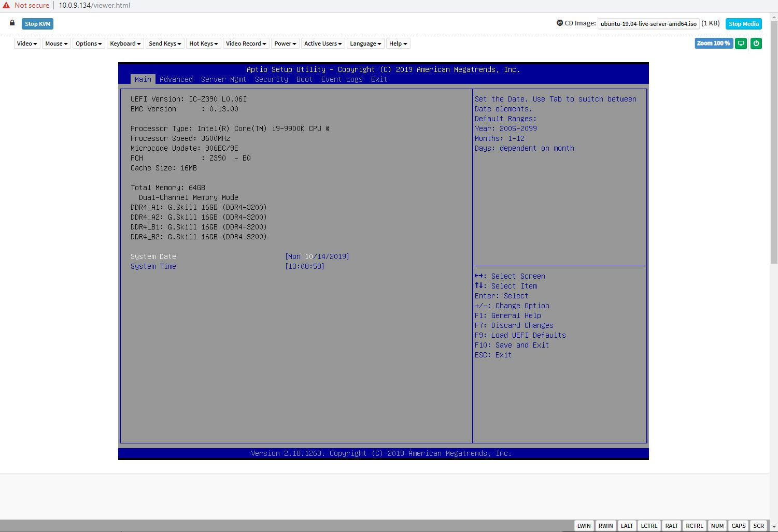The height and width of the screenshot is (532, 778).
Task: Expand the Power dropdown menu
Action: [x=285, y=44]
